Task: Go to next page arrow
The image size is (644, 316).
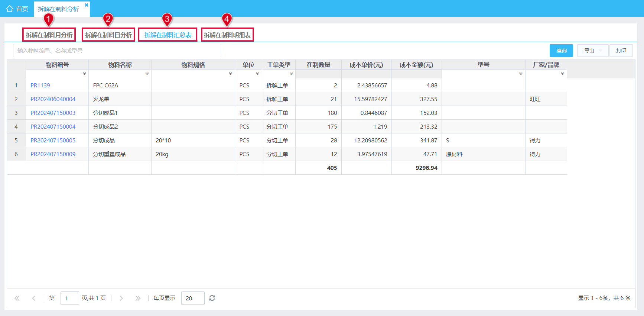Action: tap(121, 298)
